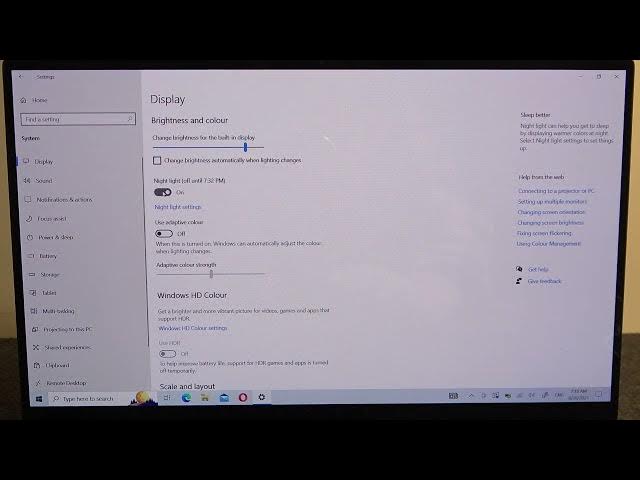This screenshot has width=640, height=480.
Task: Open Task View from the taskbar
Action: click(x=167, y=397)
